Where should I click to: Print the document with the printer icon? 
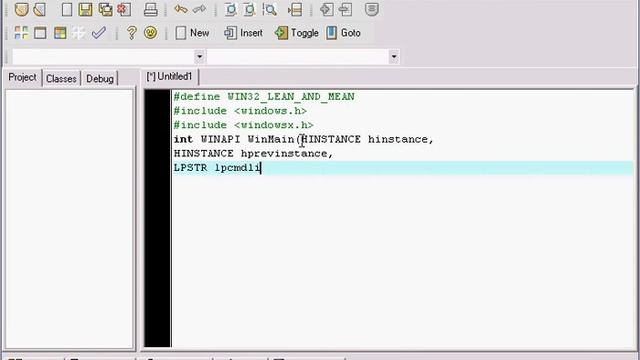point(151,9)
